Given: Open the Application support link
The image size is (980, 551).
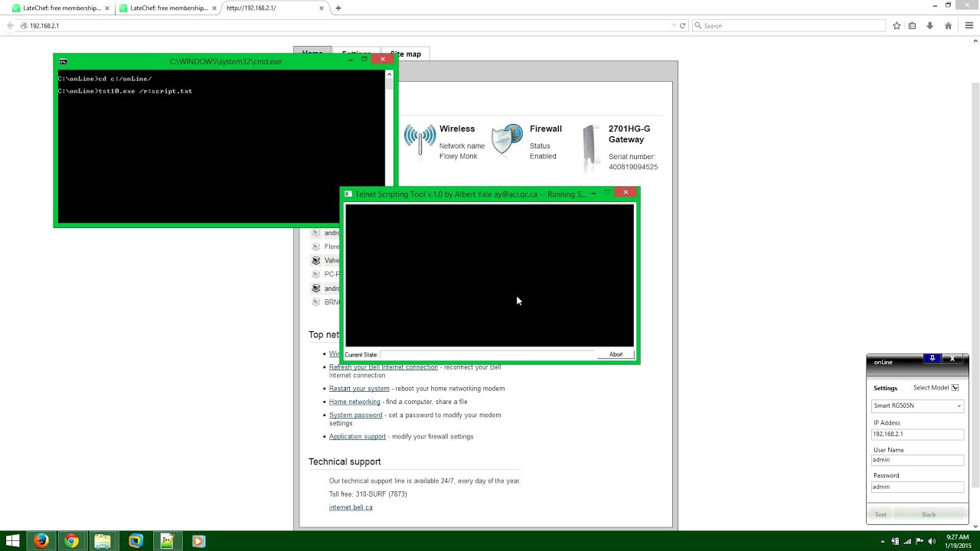Looking at the screenshot, I should click(358, 436).
